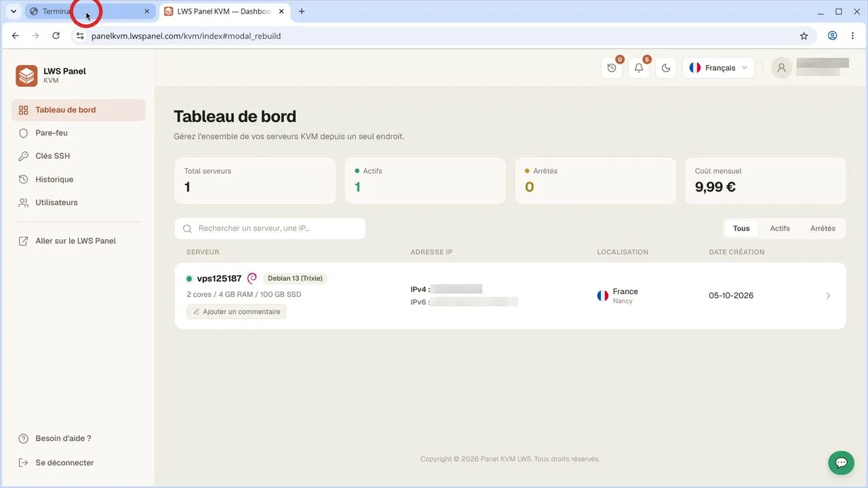The height and width of the screenshot is (488, 868).
Task: Open notifications bell icon
Action: click(x=639, y=68)
